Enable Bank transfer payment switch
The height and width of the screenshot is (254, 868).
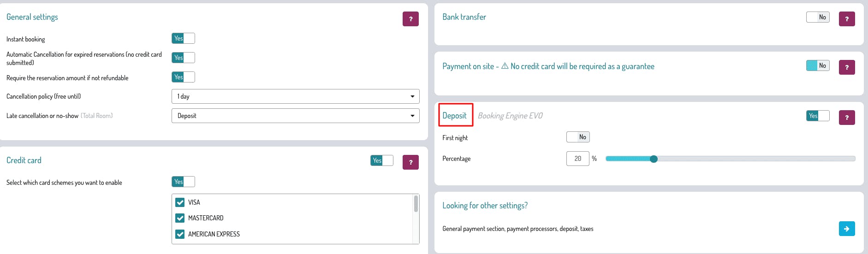(x=817, y=17)
